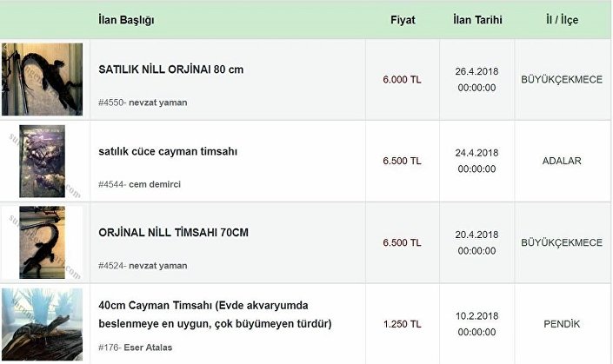Screen dimensions: 613x364
Task: Open the 40cm Cayman Timsahı listing title
Action: pyautogui.click(x=215, y=314)
